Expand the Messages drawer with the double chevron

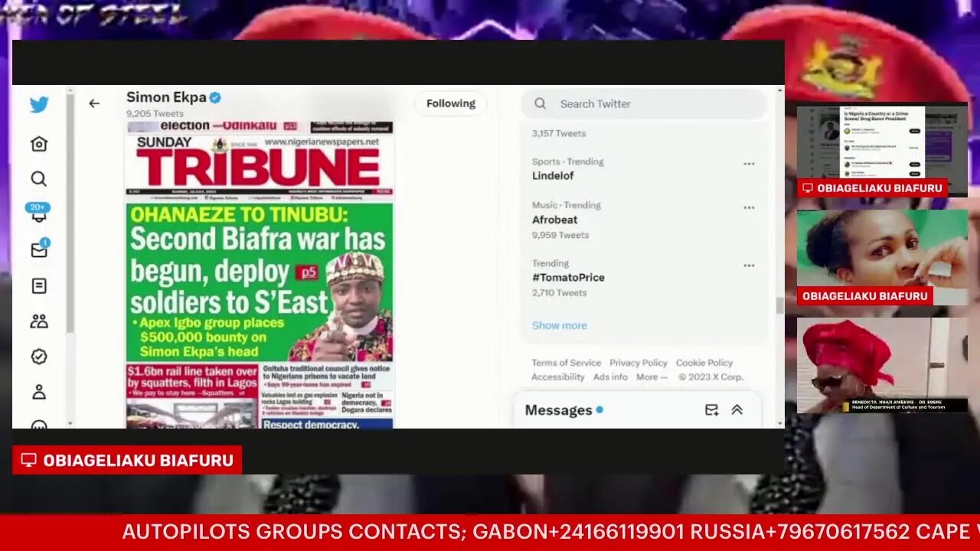(x=737, y=410)
